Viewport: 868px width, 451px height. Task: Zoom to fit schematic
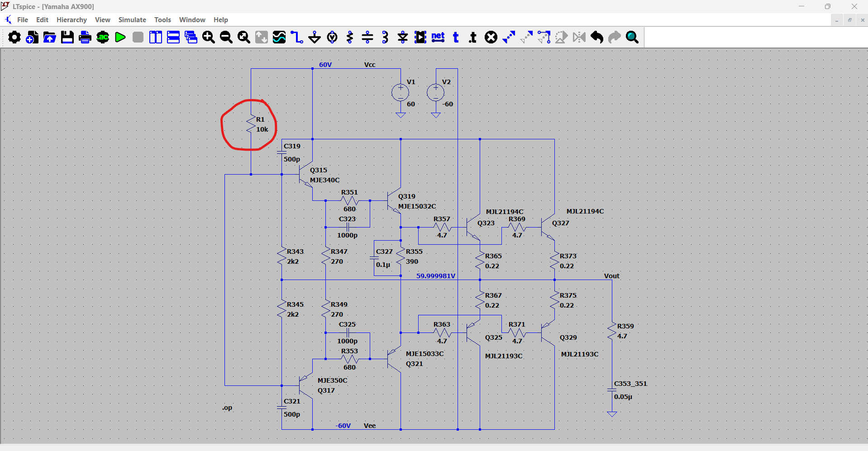(x=244, y=37)
